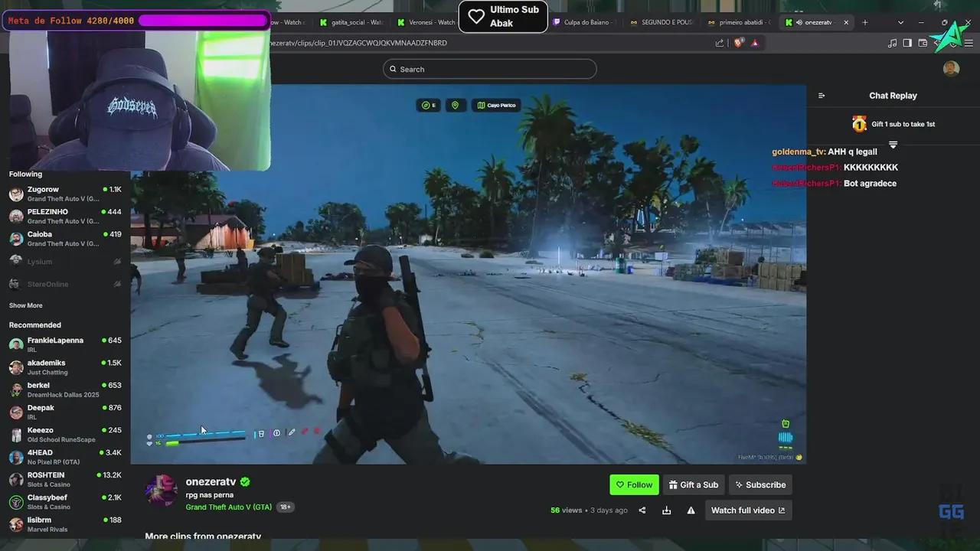Open the browser hamburger menu
980x551 pixels.
click(x=969, y=43)
